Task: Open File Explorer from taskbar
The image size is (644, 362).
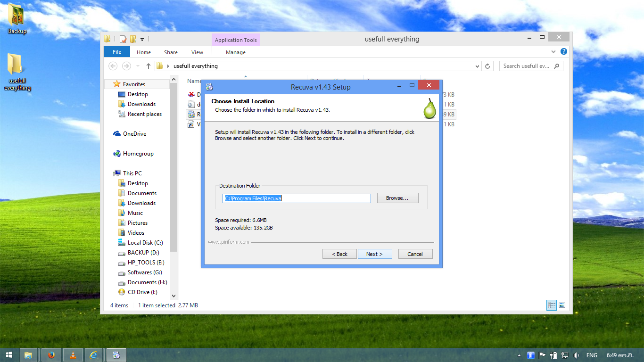Action: [x=28, y=355]
